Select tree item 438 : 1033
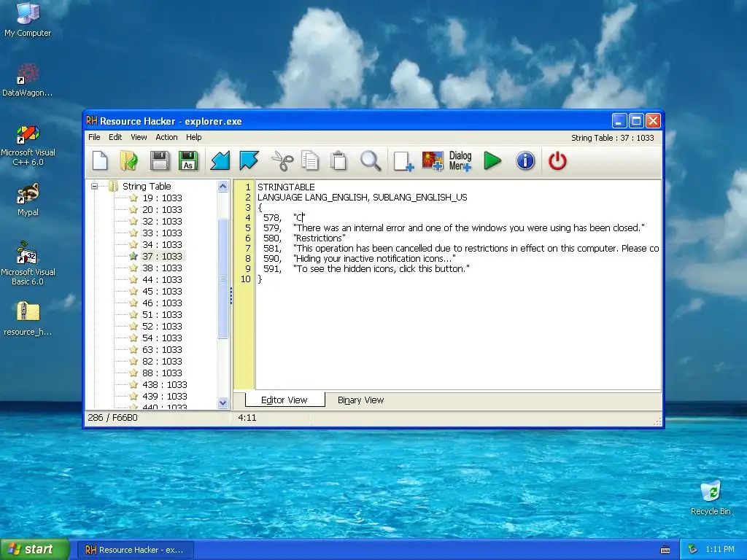The width and height of the screenshot is (747, 560). (x=164, y=385)
